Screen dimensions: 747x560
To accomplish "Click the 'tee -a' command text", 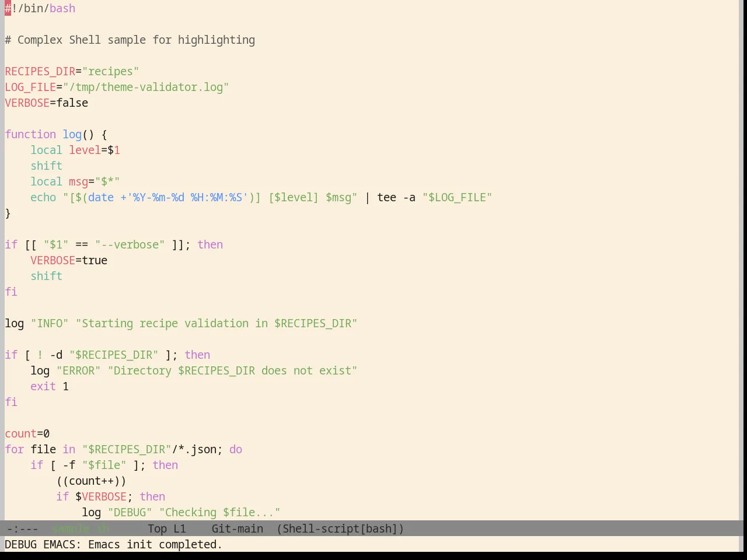I will pos(396,198).
